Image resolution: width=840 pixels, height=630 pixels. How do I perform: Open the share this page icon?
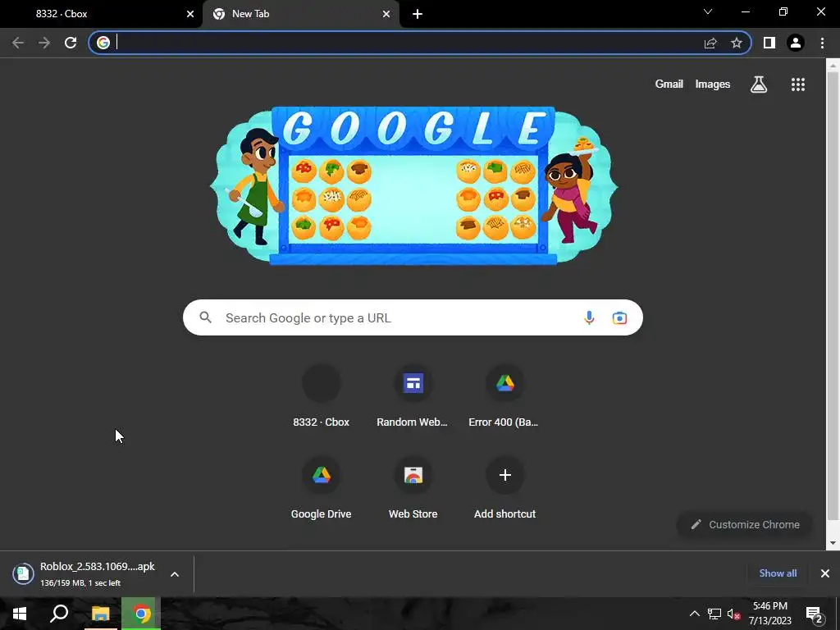coord(710,43)
